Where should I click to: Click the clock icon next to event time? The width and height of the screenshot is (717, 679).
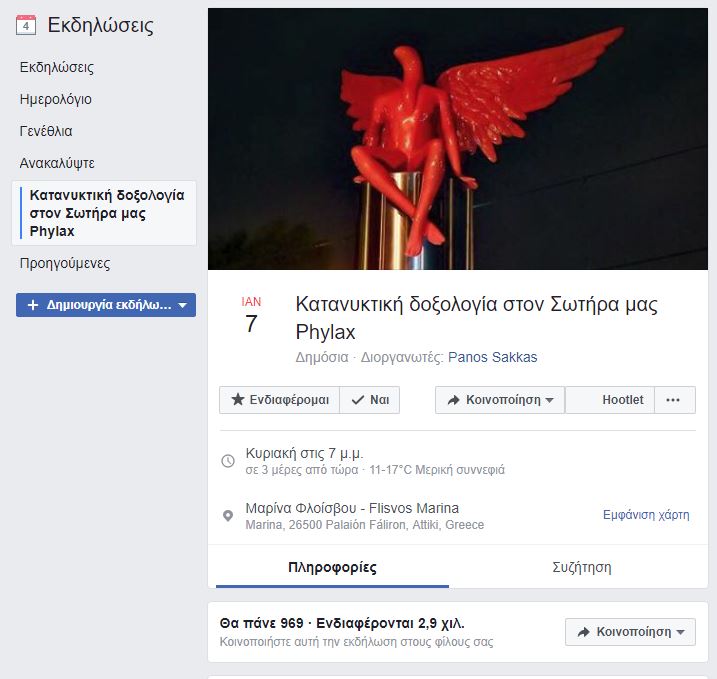228,461
